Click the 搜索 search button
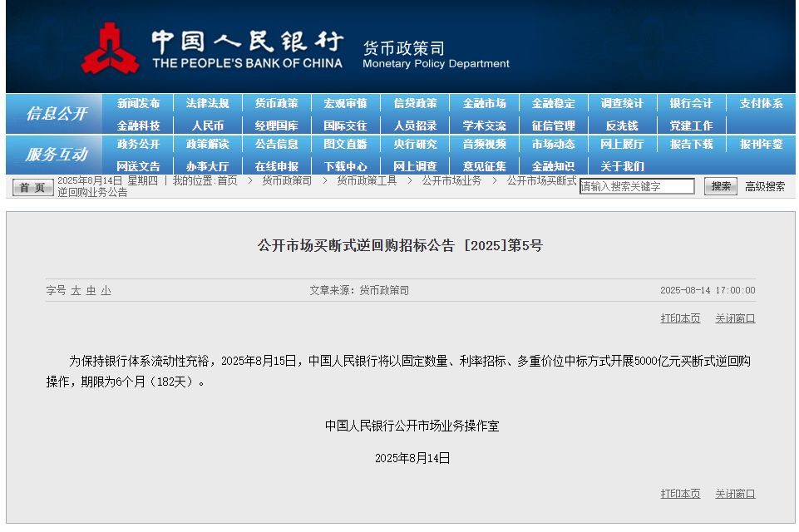Viewport: 799px width, 532px height. pos(719,186)
